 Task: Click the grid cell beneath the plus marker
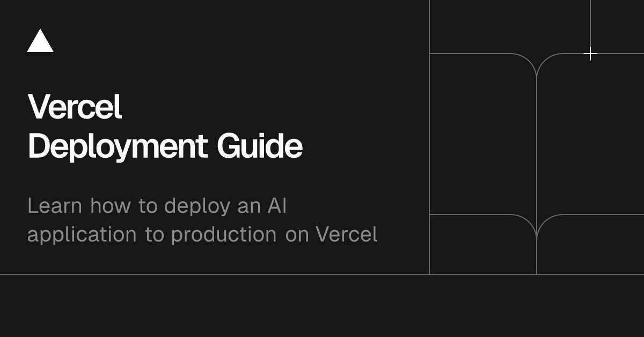(x=590, y=134)
